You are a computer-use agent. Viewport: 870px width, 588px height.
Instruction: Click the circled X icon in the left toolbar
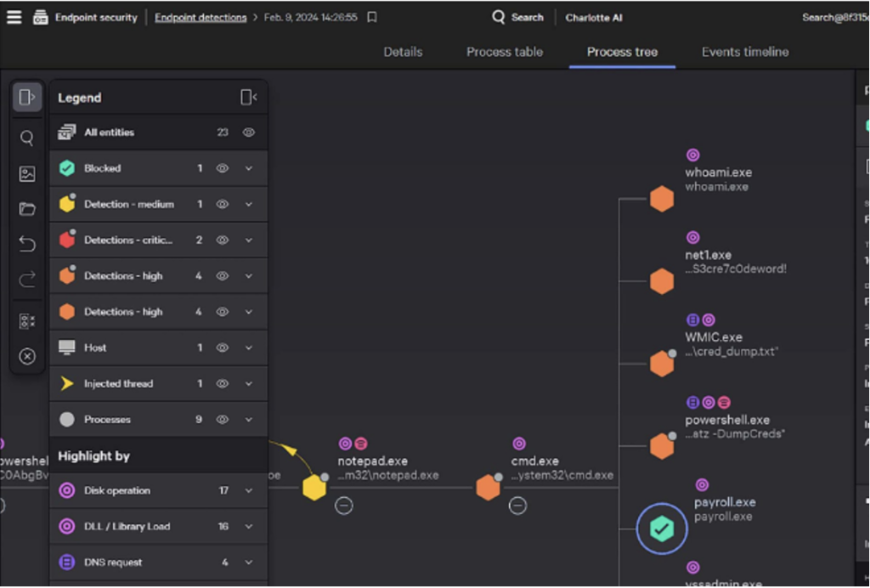click(26, 356)
